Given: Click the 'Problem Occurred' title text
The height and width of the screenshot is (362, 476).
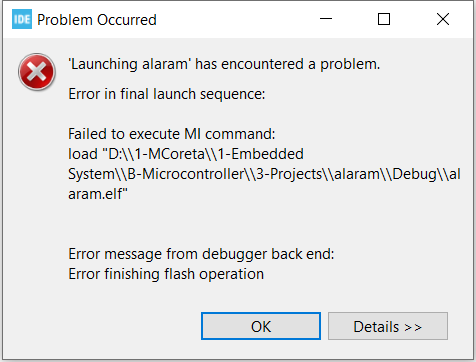Looking at the screenshot, I should coord(97,20).
